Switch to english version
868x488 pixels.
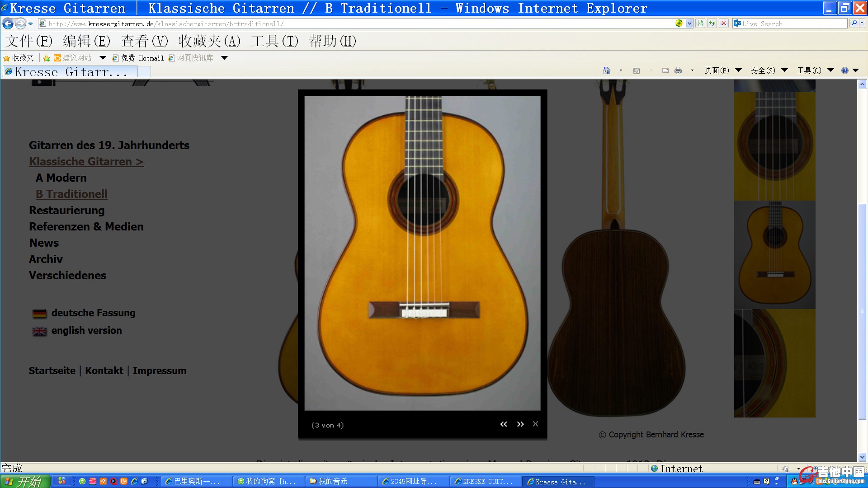coord(77,330)
